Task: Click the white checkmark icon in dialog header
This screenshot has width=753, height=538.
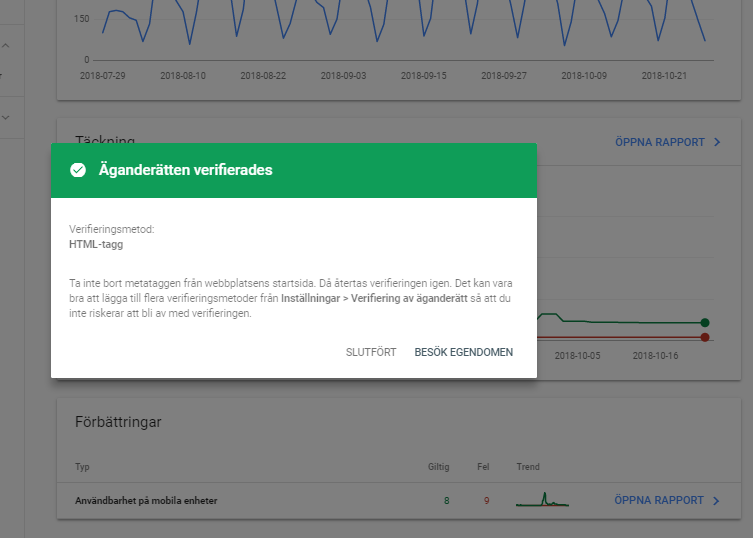Action: tap(78, 170)
